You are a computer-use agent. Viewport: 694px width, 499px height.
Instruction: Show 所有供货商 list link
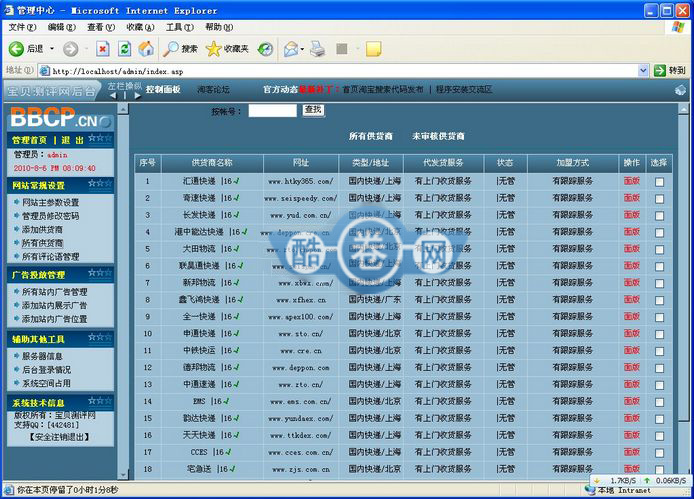tap(370, 136)
